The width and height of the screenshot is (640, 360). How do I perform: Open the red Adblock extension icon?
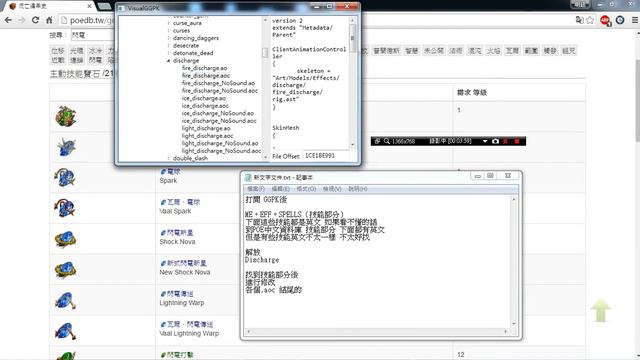click(605, 20)
